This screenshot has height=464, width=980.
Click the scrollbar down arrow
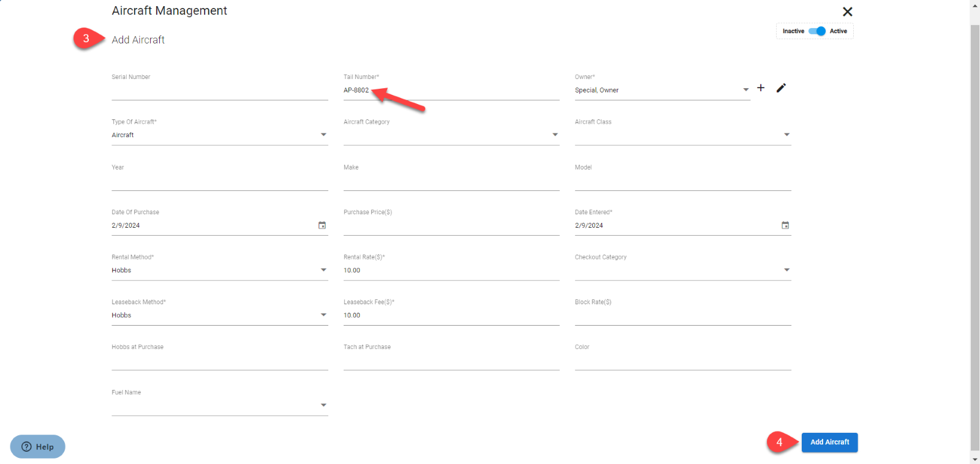[974, 459]
